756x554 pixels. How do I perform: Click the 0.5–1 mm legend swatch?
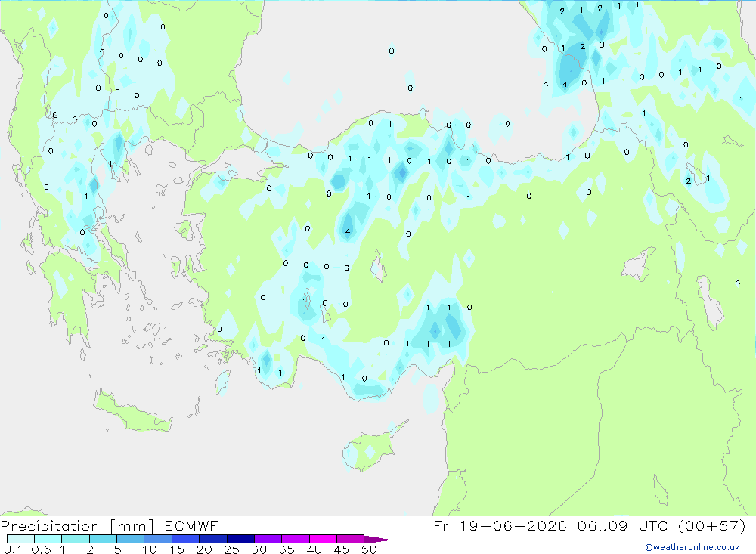click(48, 539)
